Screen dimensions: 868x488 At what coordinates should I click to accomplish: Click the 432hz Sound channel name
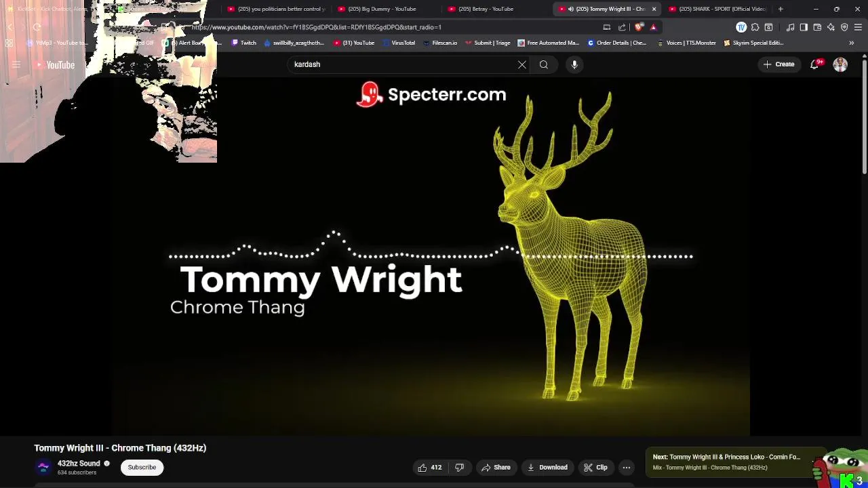pos(79,464)
